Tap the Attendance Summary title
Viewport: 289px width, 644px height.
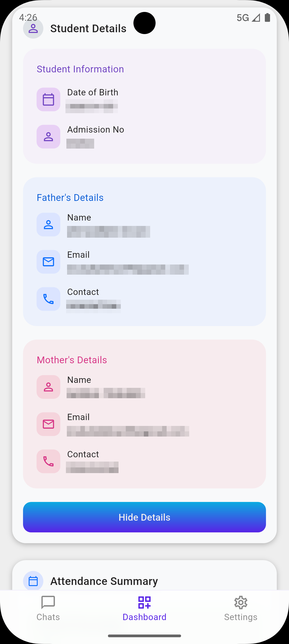click(104, 581)
